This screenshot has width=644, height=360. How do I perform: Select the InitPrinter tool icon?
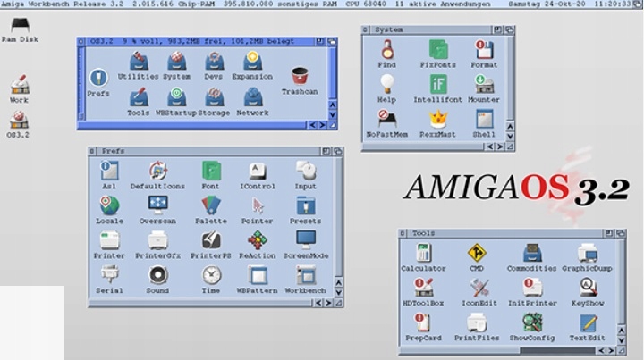click(532, 288)
